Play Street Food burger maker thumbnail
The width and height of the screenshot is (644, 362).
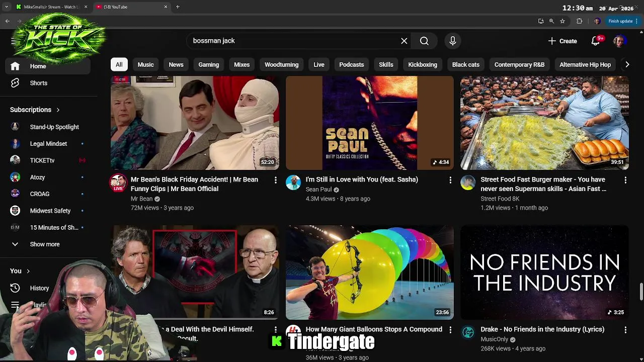pos(544,123)
